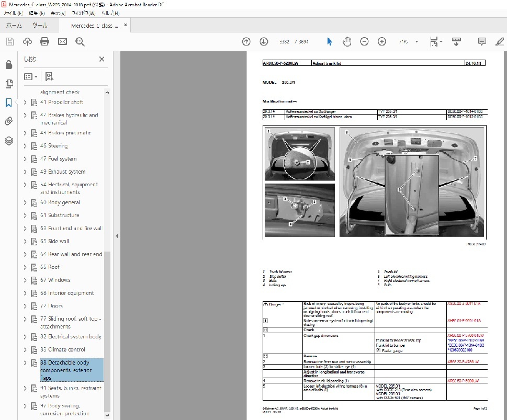Open the layers panel icon
Image resolution: width=507 pixels, height=420 pixels.
9,141
